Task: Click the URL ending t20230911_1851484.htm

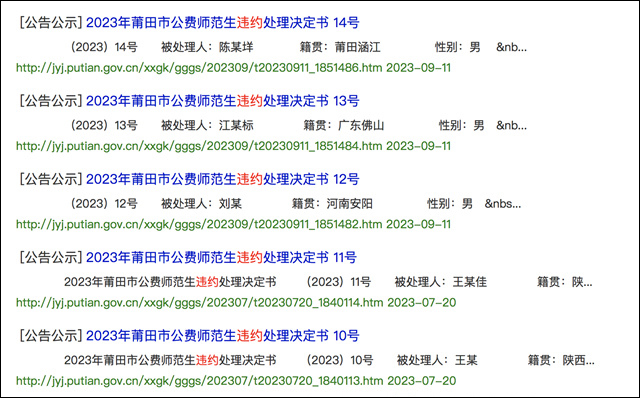Action: pos(199,146)
